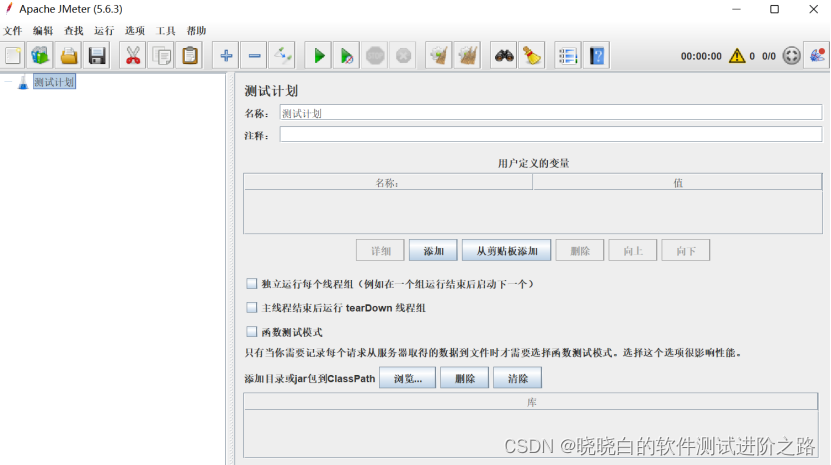Enable 独立运行每个线程组 checkbox
The image size is (831, 465).
pyautogui.click(x=252, y=284)
